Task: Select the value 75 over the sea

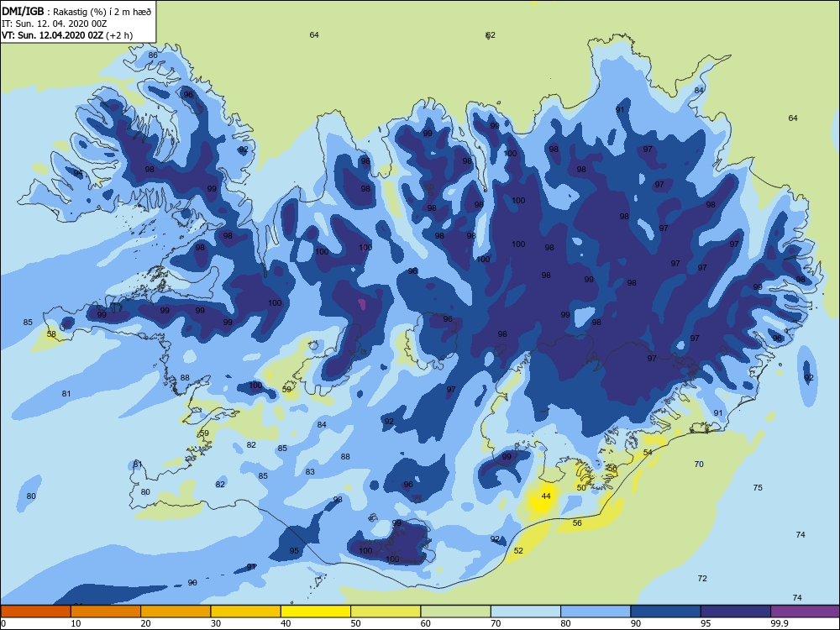Action: pyautogui.click(x=758, y=487)
